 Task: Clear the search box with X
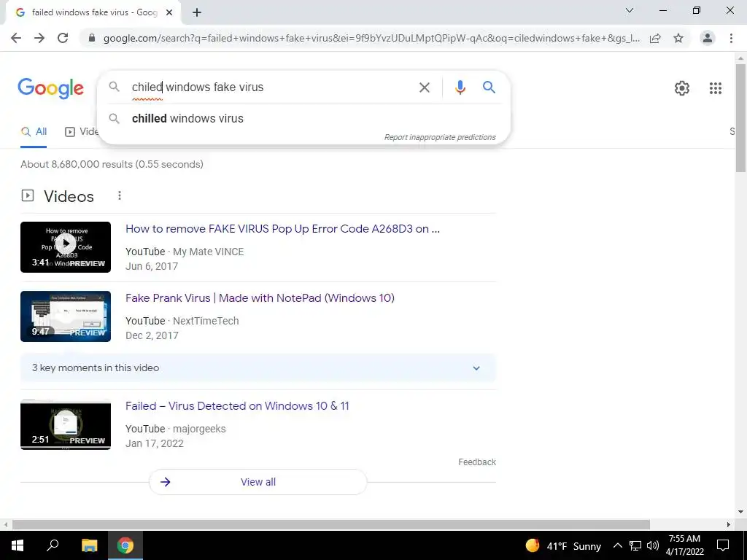425,87
